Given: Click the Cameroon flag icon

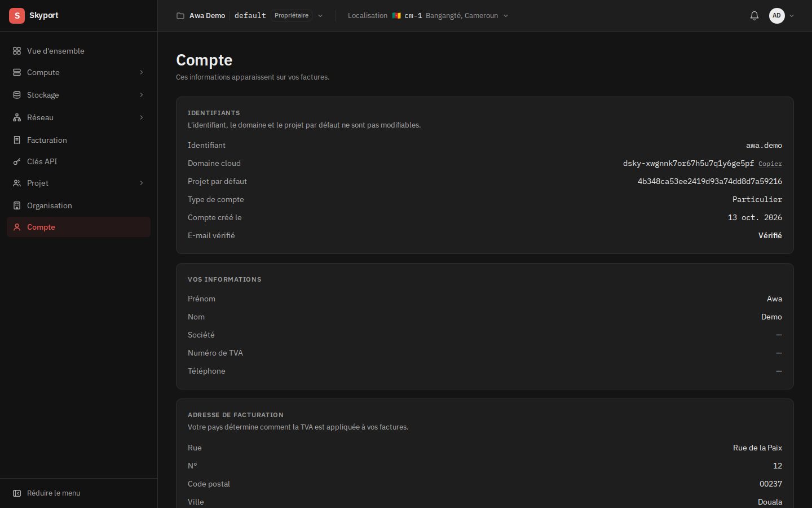Looking at the screenshot, I should point(396,16).
